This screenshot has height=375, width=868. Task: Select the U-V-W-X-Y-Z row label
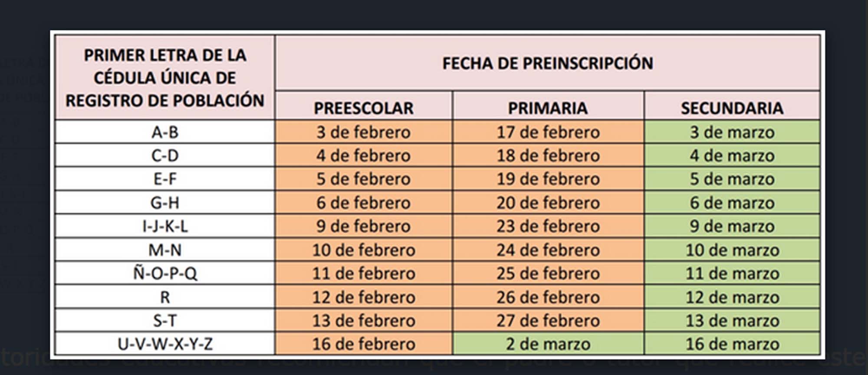(165, 344)
